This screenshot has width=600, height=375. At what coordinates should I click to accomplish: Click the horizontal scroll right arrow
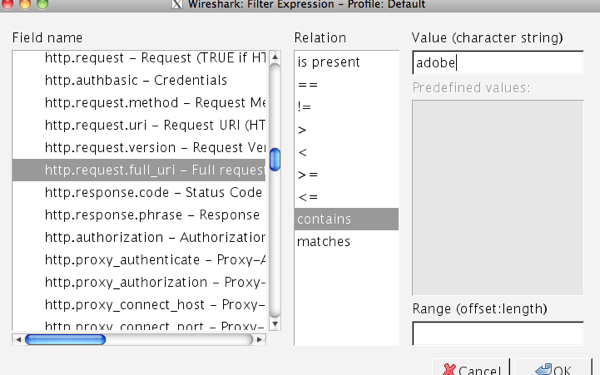click(260, 339)
